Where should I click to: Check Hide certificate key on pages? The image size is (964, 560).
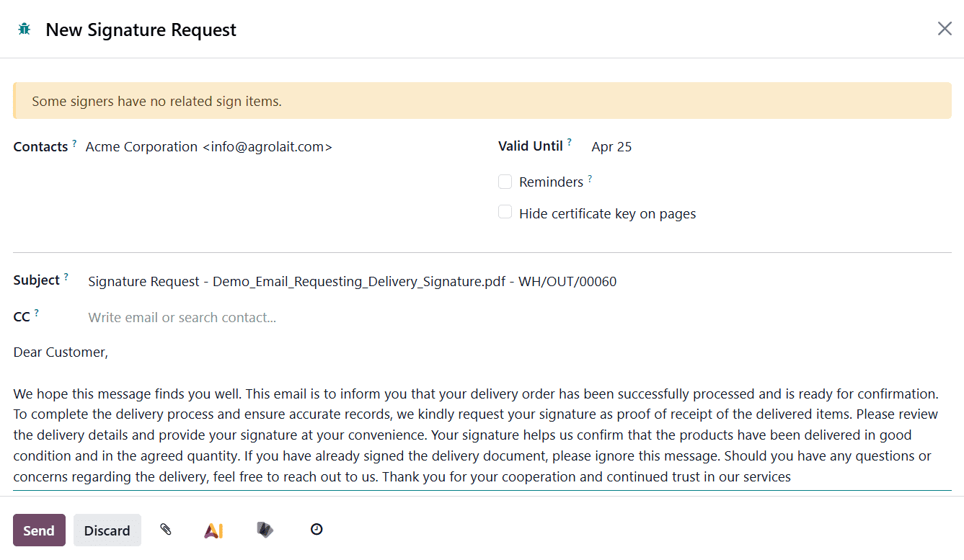(x=505, y=211)
